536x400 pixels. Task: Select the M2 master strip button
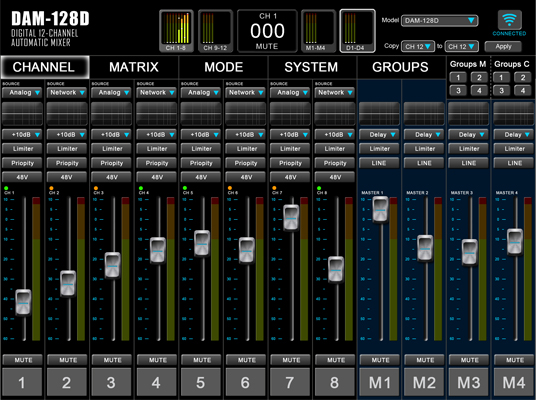(424, 382)
